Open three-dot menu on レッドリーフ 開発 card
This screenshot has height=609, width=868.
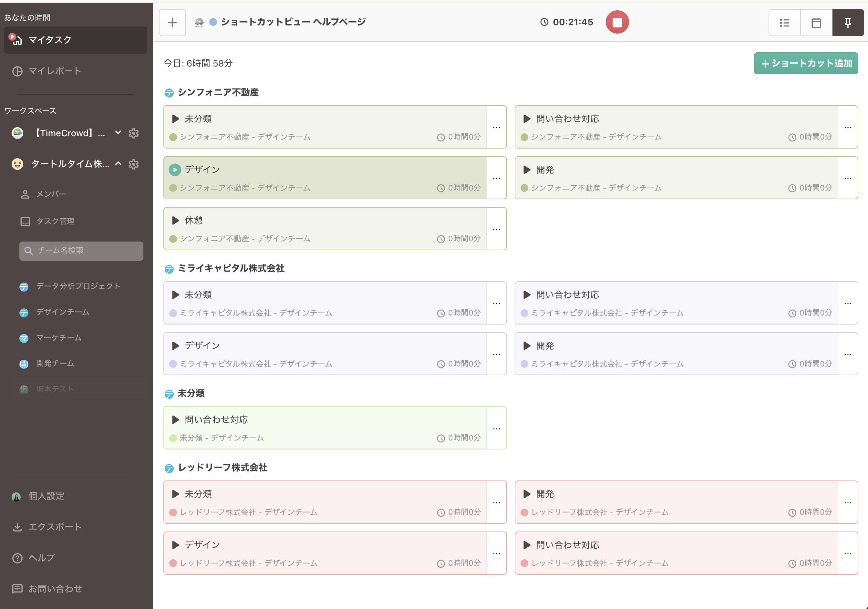point(848,502)
